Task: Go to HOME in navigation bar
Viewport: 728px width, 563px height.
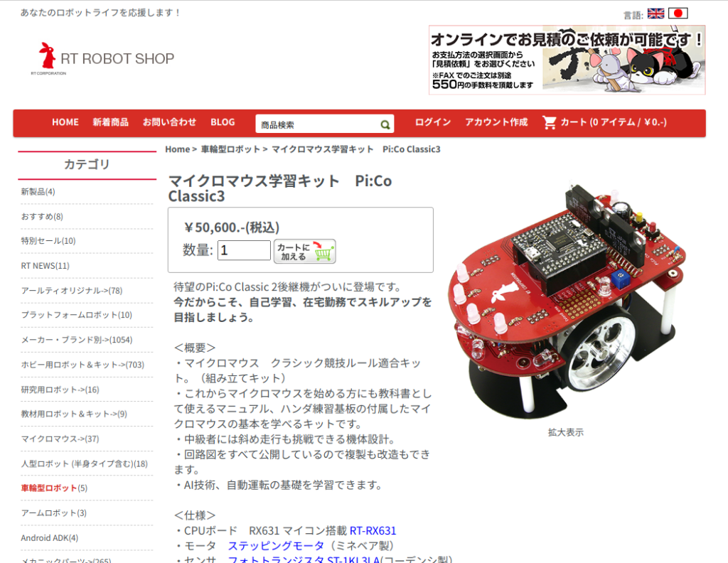Action: [x=65, y=122]
